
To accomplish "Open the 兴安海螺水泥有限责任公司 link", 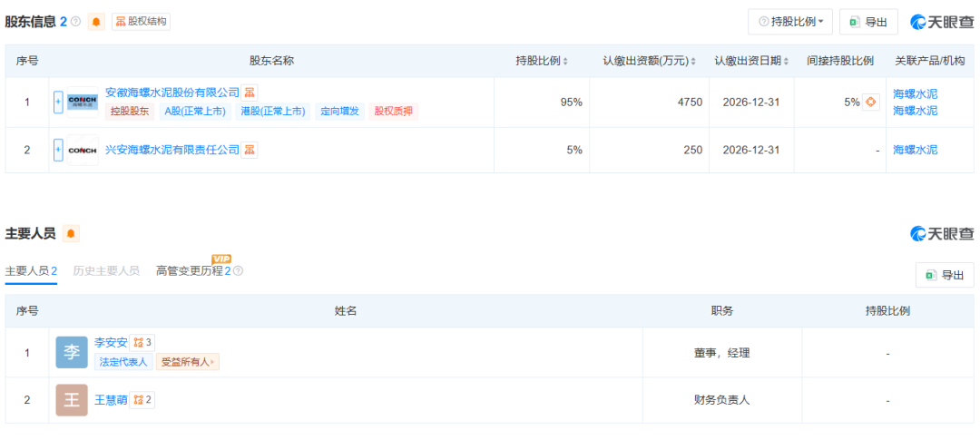I will pos(172,150).
